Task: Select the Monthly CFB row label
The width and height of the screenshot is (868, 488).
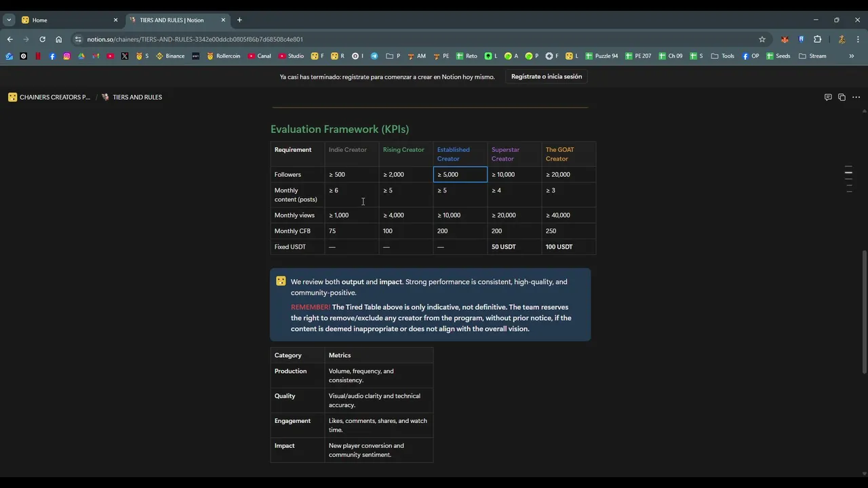Action: coord(297,231)
